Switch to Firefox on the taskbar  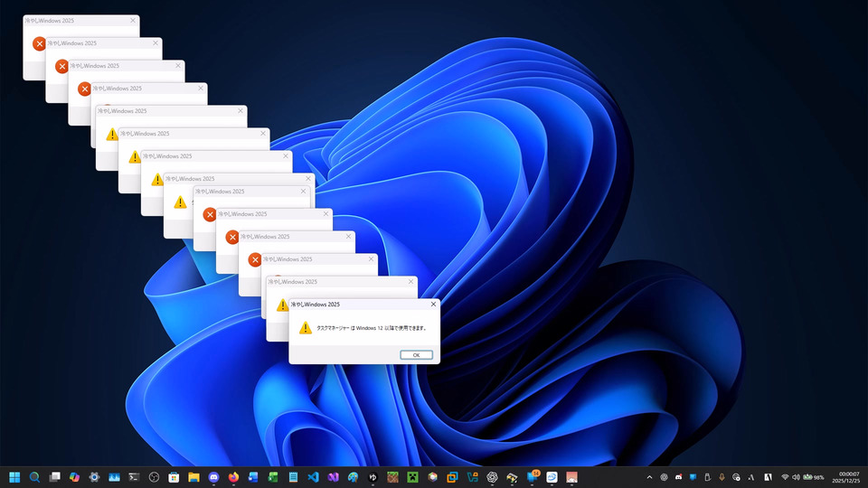233,477
